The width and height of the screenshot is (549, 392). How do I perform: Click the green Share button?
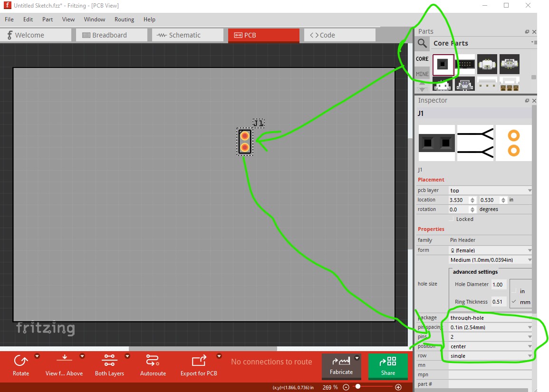coord(388,366)
